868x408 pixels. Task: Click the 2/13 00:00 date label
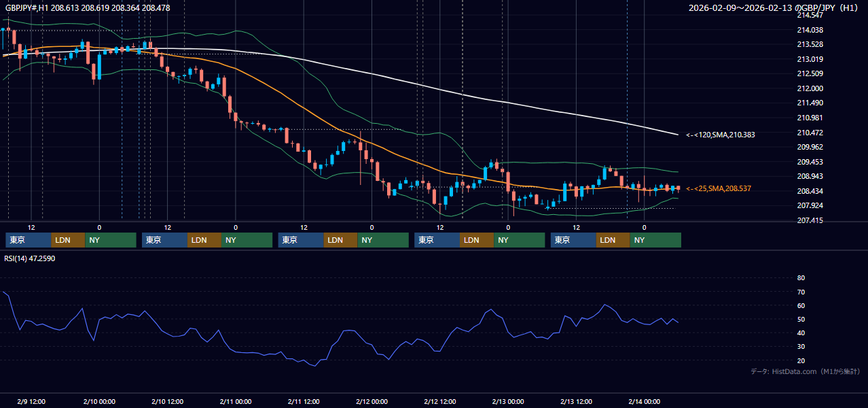[508, 401]
